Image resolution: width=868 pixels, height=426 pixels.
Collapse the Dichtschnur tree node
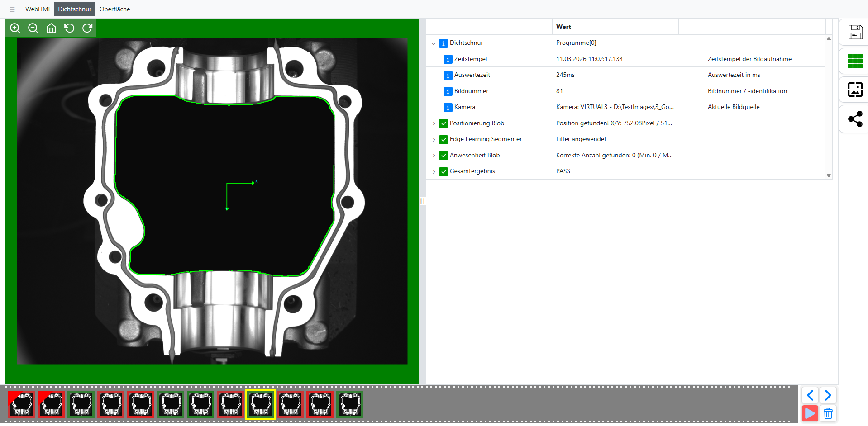pyautogui.click(x=434, y=43)
